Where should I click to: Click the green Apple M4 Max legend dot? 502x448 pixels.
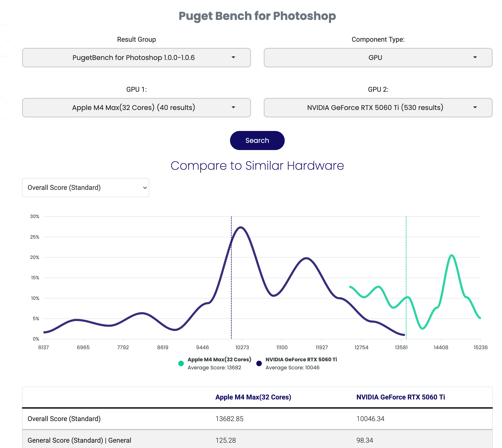[181, 363]
